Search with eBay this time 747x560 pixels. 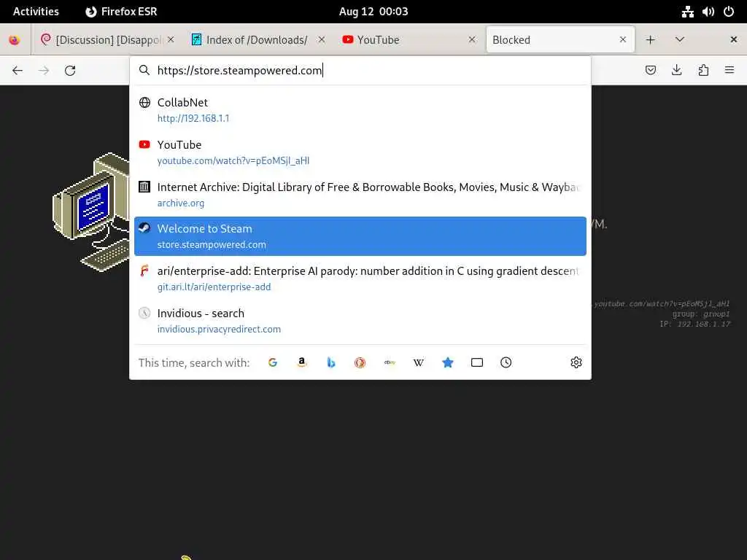(x=390, y=362)
